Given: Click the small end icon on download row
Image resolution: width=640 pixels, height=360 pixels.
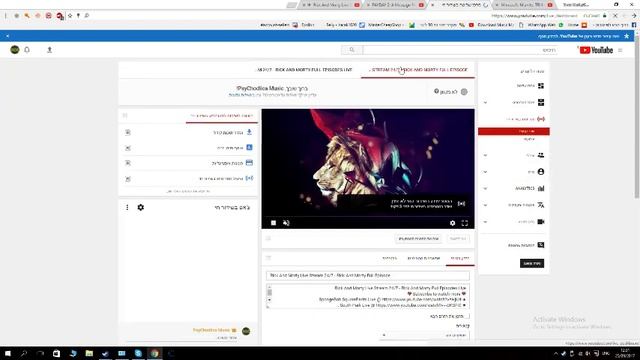Looking at the screenshot, I should [x=128, y=132].
